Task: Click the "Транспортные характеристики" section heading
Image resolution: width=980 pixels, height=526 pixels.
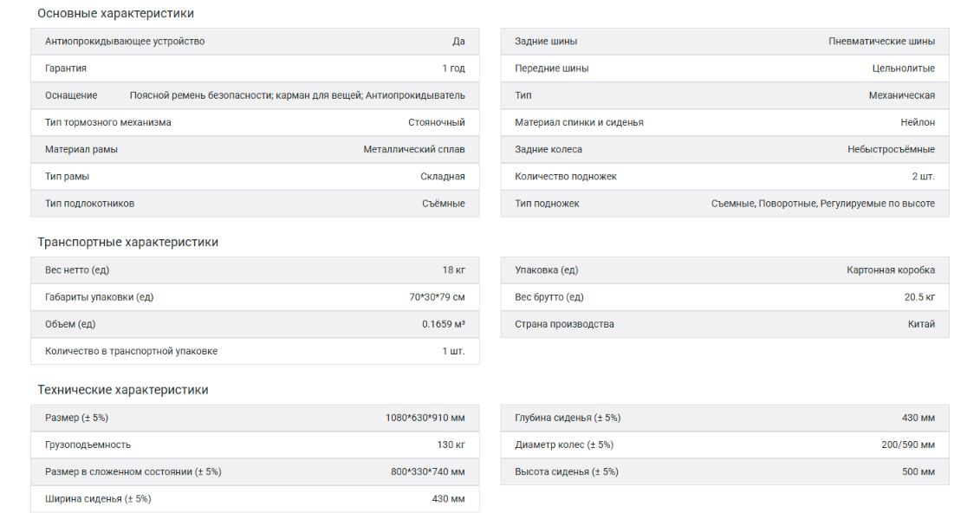Action: click(x=127, y=243)
